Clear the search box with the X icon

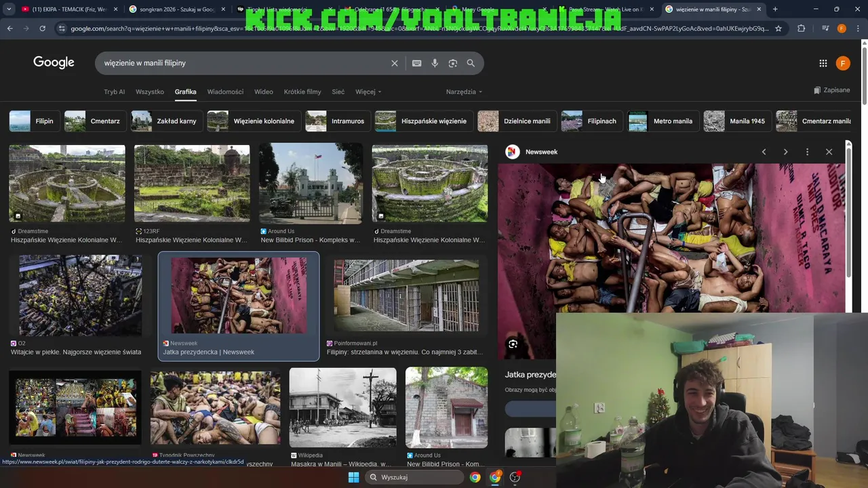tap(395, 63)
